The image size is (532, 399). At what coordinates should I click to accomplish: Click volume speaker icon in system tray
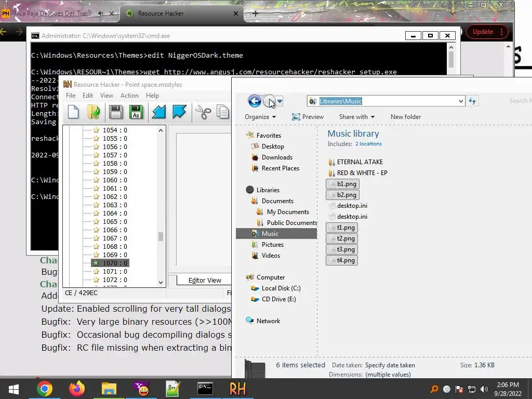pyautogui.click(x=484, y=389)
